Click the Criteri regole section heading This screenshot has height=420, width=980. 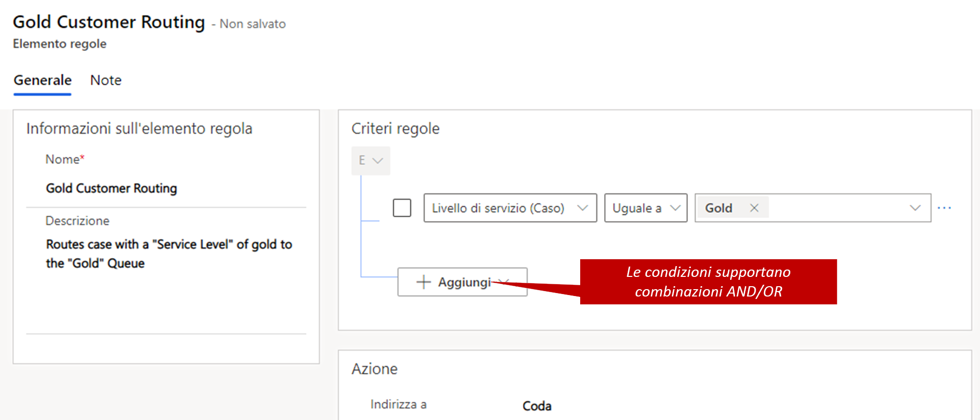(x=395, y=128)
